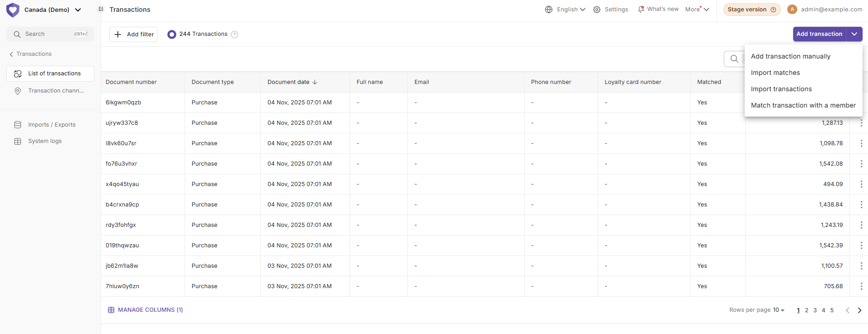Image resolution: width=868 pixels, height=334 pixels.
Task: Open row actions for transaction ujryw337c8
Action: tap(861, 123)
